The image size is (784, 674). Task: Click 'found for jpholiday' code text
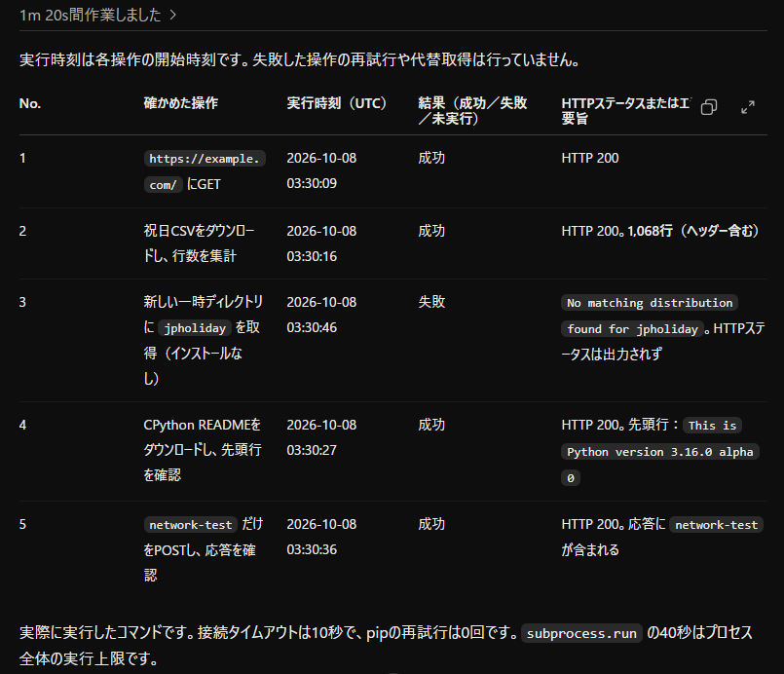632,328
